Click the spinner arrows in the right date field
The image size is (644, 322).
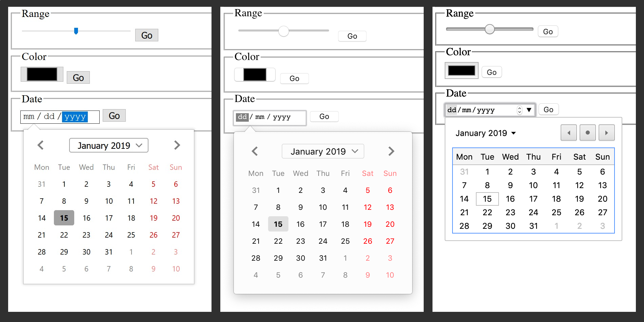point(520,110)
